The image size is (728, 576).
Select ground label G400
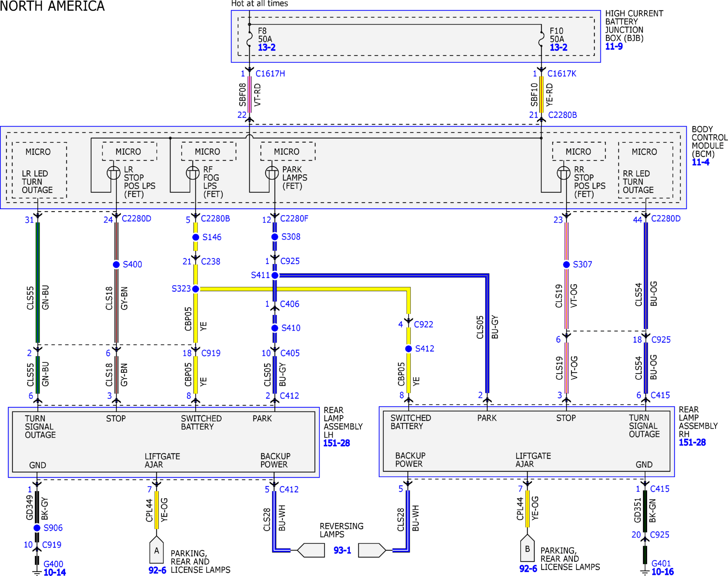pos(53,564)
